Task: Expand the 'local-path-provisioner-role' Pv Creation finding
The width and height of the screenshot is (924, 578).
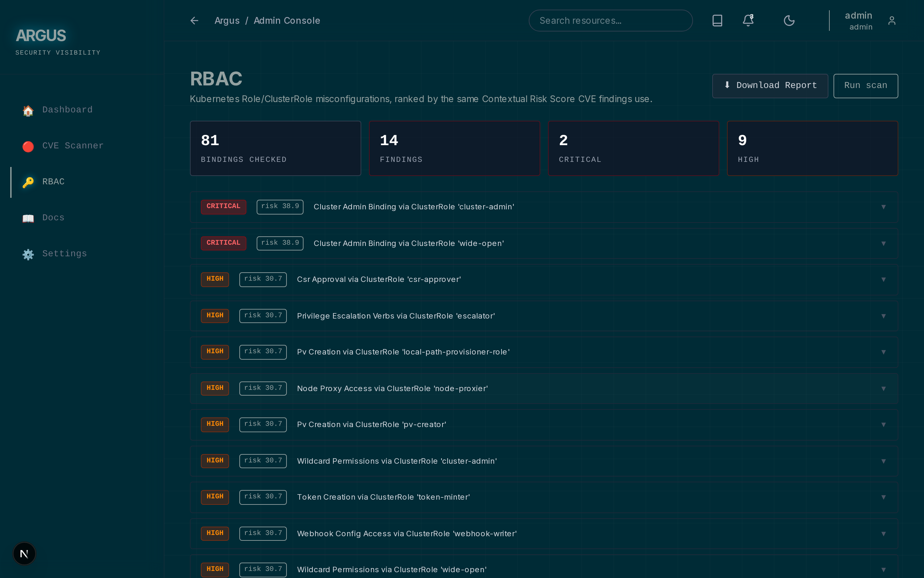Action: [x=544, y=352]
